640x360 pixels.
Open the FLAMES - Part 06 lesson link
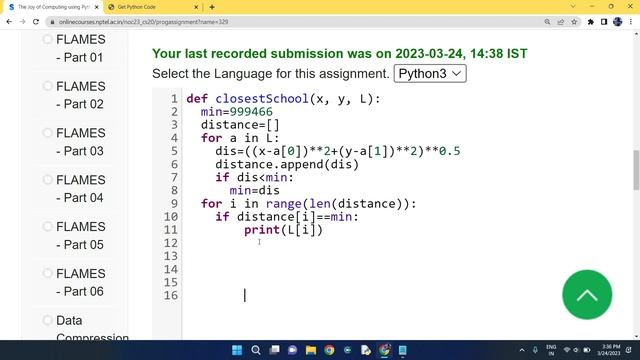click(81, 282)
